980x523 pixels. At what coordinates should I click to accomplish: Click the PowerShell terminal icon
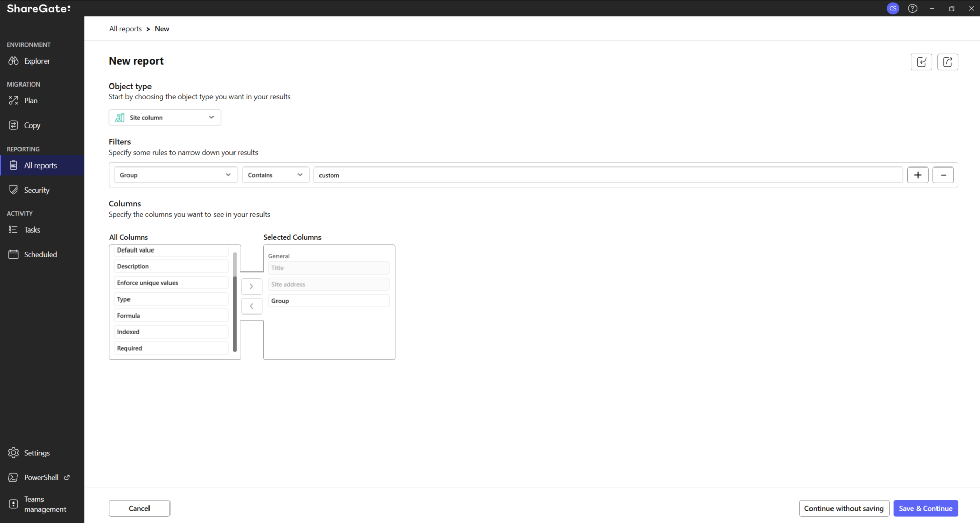13,478
